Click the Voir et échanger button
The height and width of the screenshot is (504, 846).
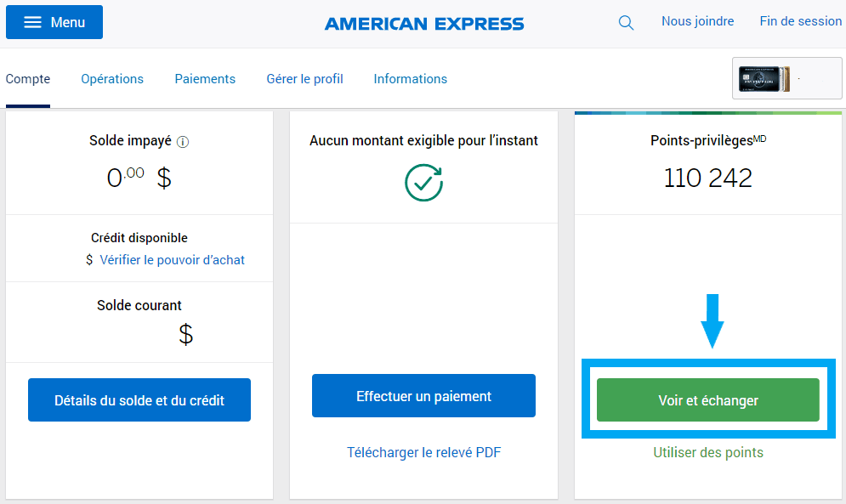click(x=707, y=399)
